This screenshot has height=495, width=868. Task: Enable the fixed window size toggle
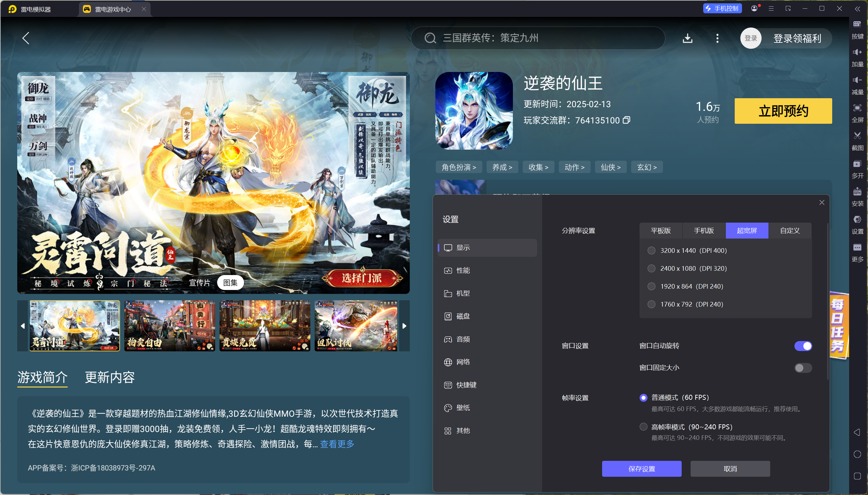click(803, 368)
